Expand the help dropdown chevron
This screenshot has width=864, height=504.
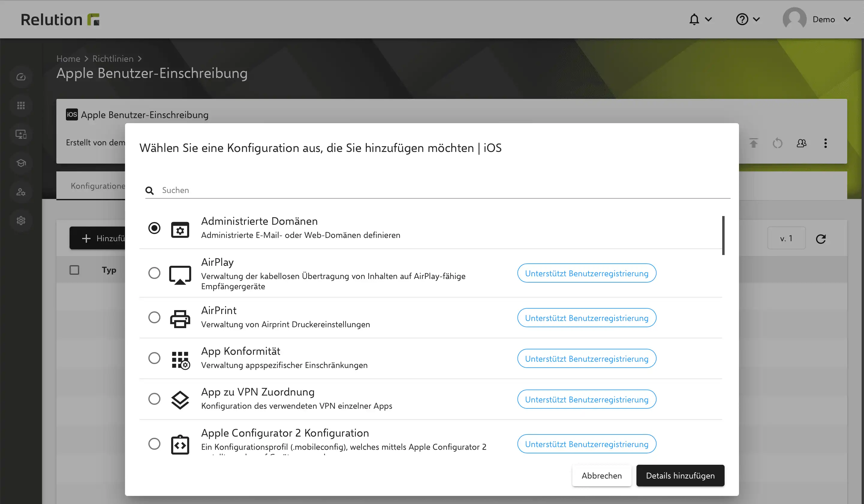click(756, 19)
